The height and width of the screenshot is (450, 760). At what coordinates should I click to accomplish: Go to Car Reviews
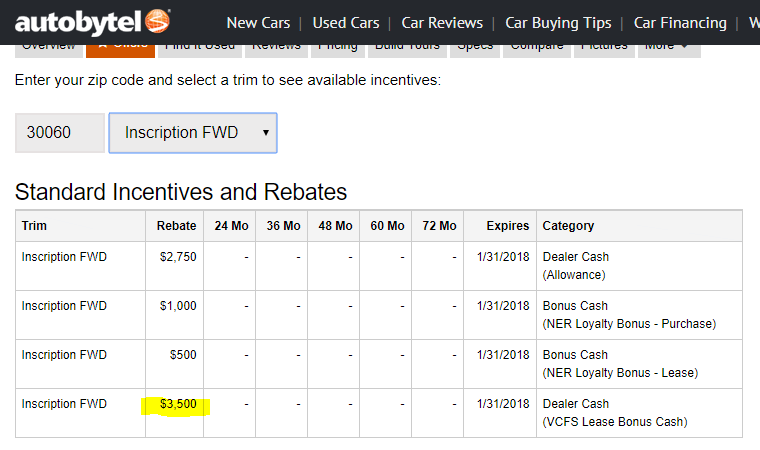(x=442, y=23)
